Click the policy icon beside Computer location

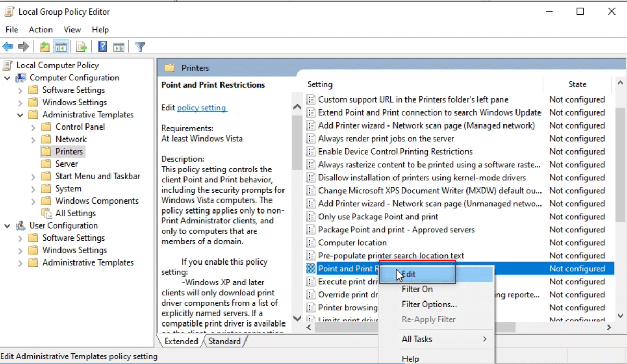pyautogui.click(x=311, y=243)
